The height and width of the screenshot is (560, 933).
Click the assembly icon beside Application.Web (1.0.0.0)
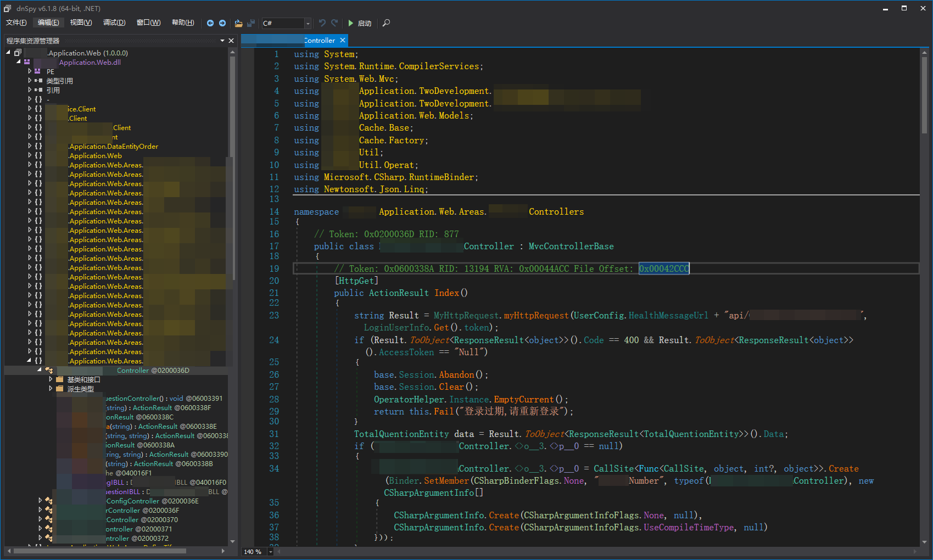(18, 53)
